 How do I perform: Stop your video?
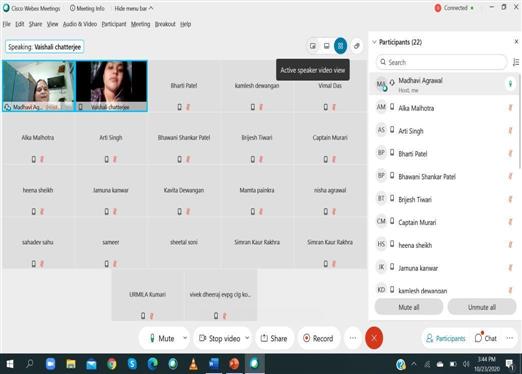219,338
